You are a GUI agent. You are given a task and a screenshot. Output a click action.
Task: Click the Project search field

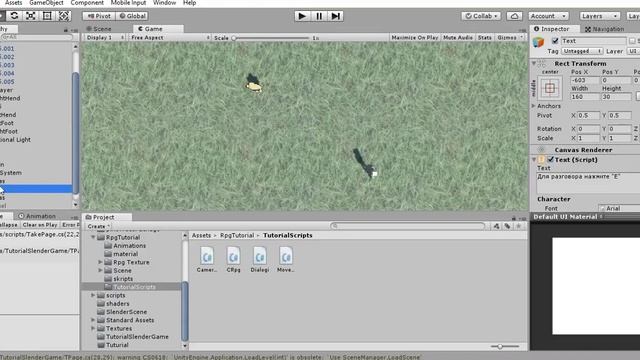tap(408, 226)
